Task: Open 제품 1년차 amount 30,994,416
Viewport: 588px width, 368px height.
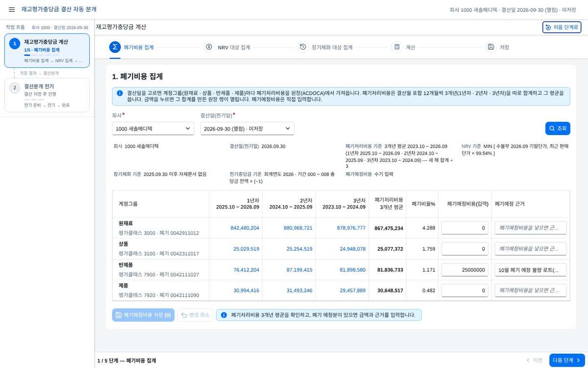Action: (x=246, y=290)
